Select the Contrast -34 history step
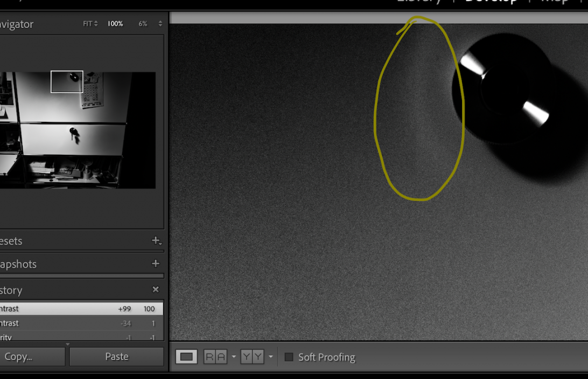588x379 pixels. 81,323
